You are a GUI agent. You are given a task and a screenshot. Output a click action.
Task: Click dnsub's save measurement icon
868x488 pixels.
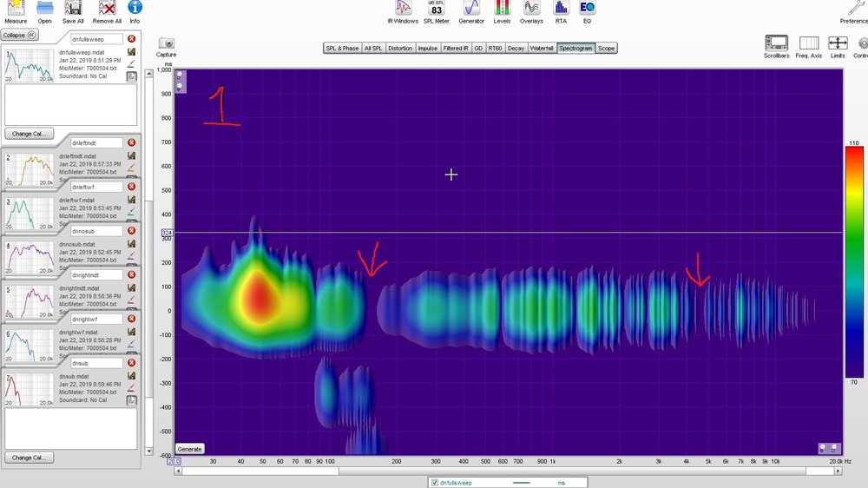[131, 376]
